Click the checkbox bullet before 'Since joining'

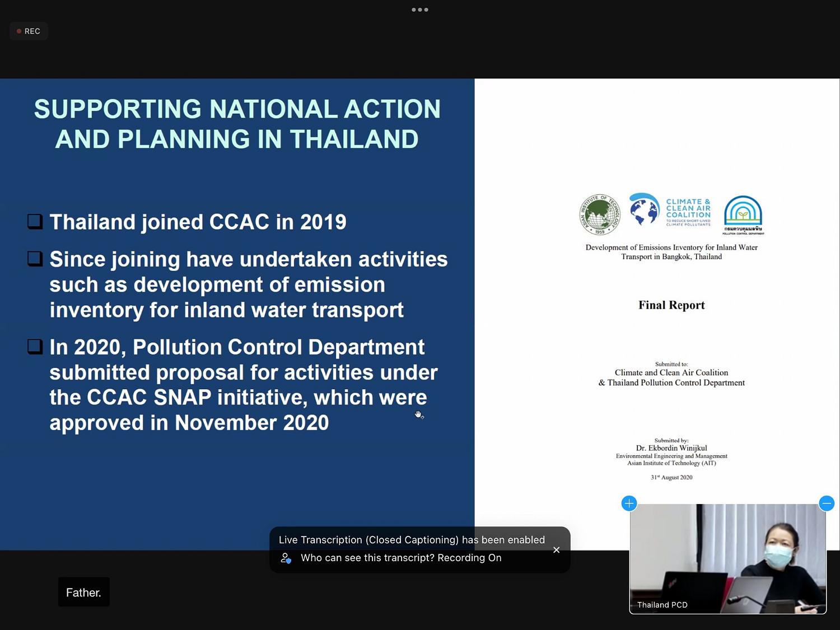(x=35, y=258)
